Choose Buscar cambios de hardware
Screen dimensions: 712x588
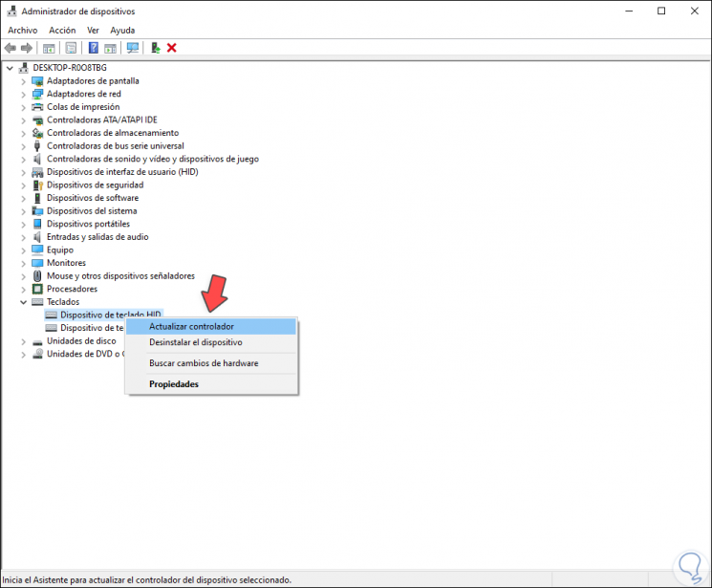pos(211,363)
